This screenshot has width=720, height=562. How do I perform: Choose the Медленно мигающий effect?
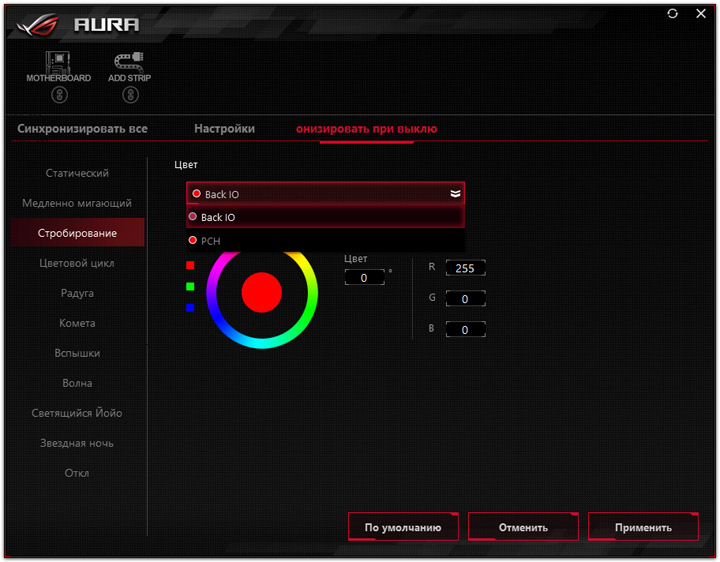(x=77, y=203)
